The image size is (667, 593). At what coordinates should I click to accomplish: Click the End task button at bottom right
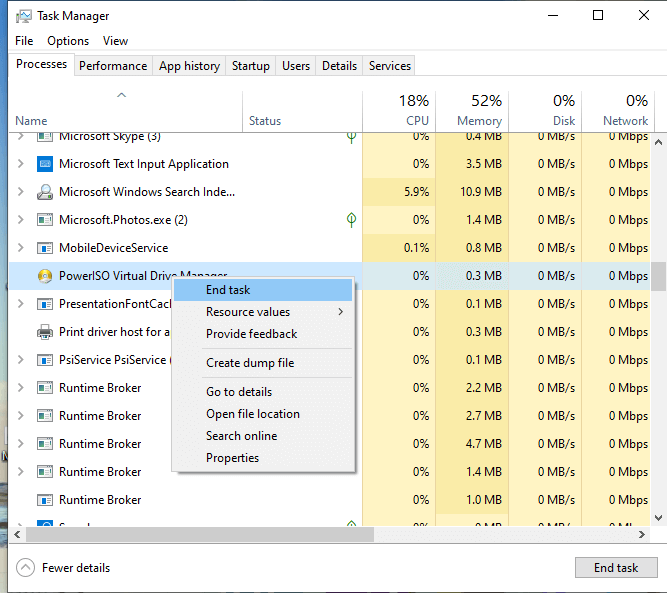[x=616, y=567]
